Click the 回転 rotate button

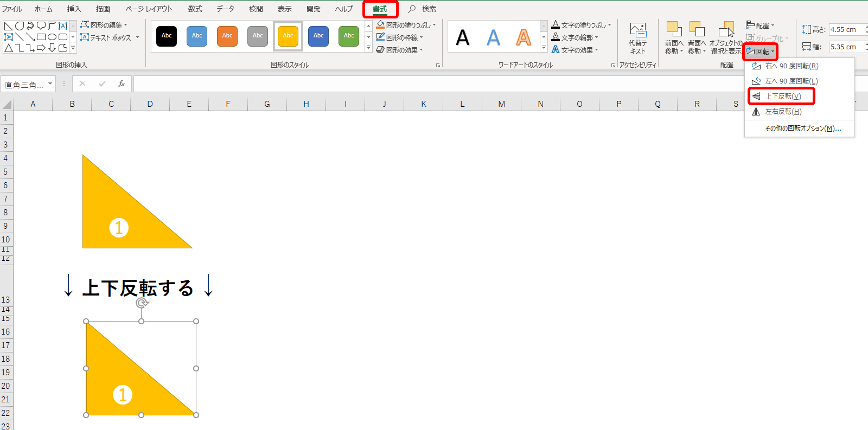pos(760,52)
